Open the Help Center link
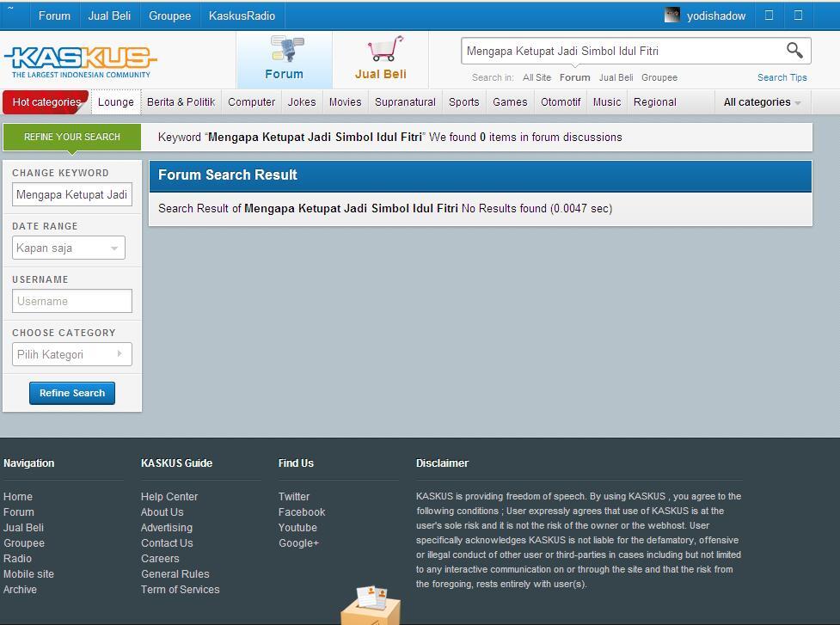Screen dimensions: 840x625 click(x=169, y=496)
